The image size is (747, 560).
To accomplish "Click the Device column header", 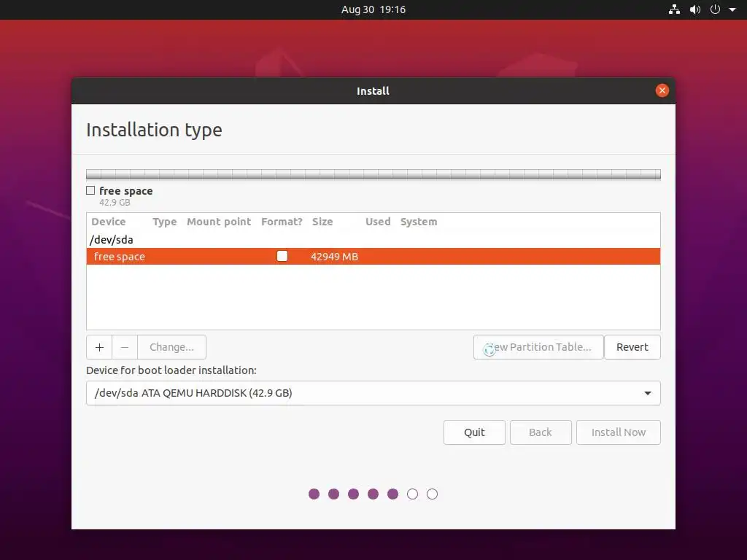I will [109, 222].
